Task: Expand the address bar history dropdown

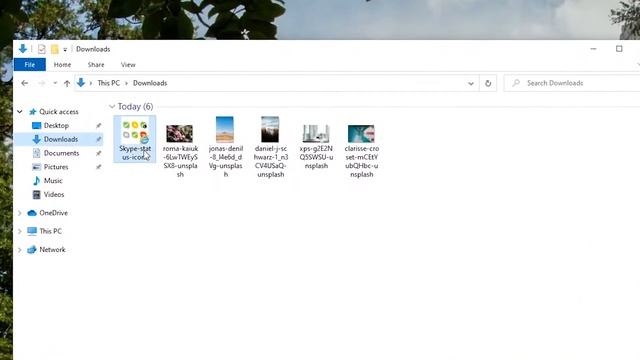Action: click(x=471, y=83)
